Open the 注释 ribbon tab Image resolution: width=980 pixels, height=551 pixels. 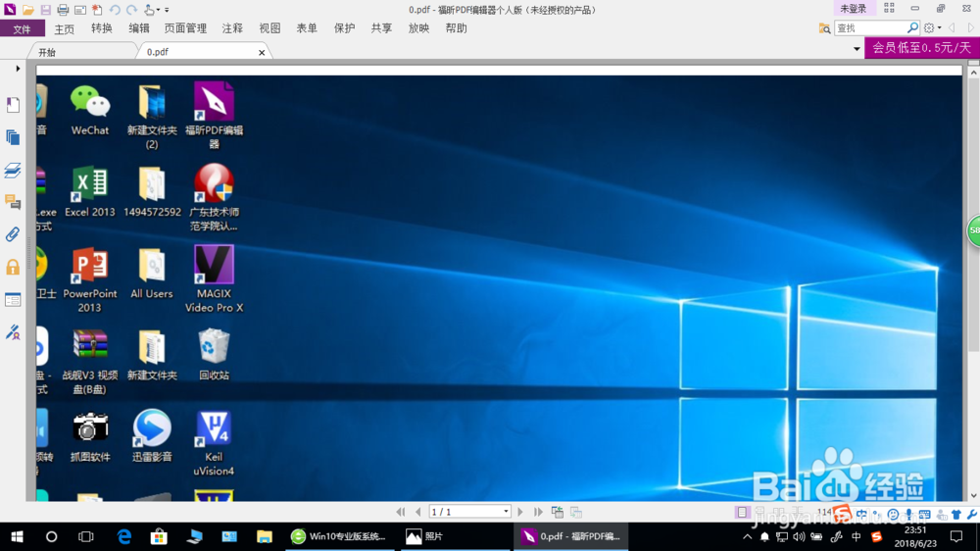[x=232, y=28]
